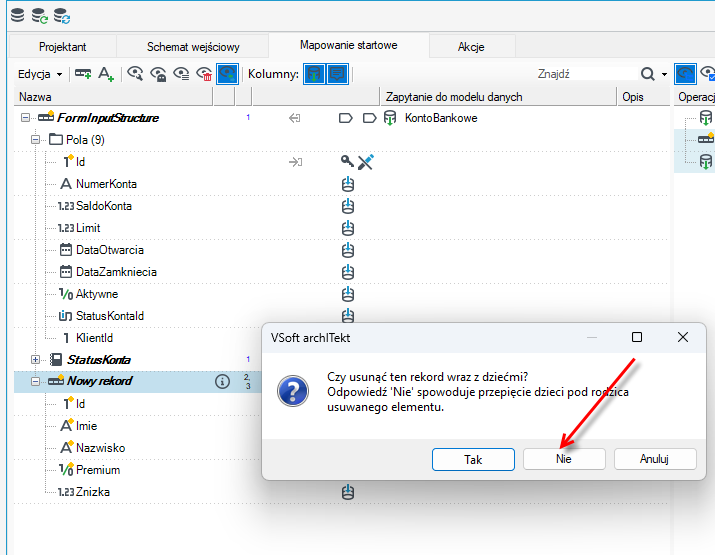This screenshot has width=715, height=555.
Task: Select the SaldoKonta field
Action: coord(104,206)
